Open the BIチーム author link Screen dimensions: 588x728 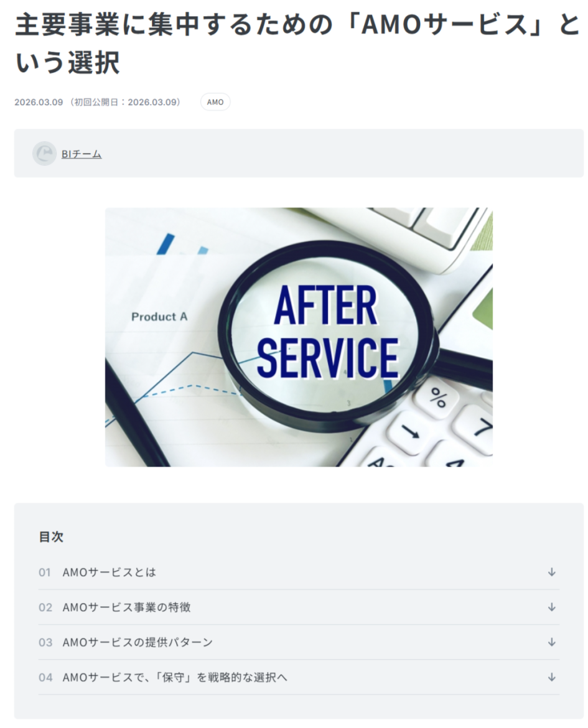[x=82, y=154]
